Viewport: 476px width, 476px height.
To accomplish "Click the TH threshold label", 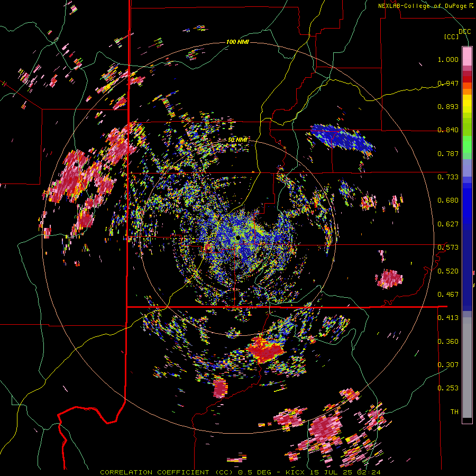I will point(454,412).
